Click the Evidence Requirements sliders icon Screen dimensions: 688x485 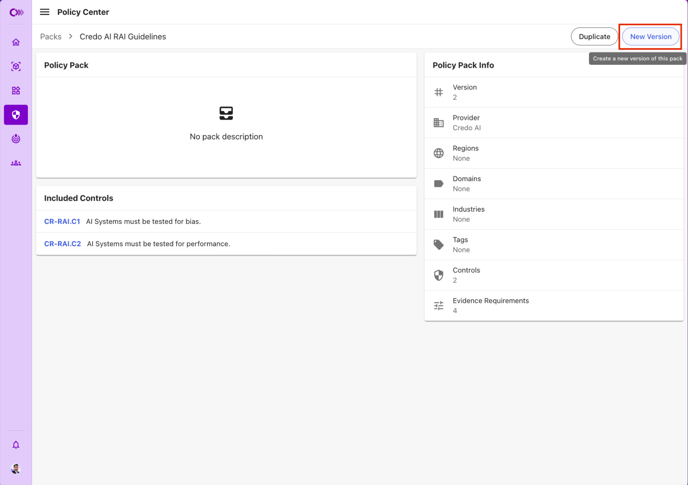click(x=438, y=305)
